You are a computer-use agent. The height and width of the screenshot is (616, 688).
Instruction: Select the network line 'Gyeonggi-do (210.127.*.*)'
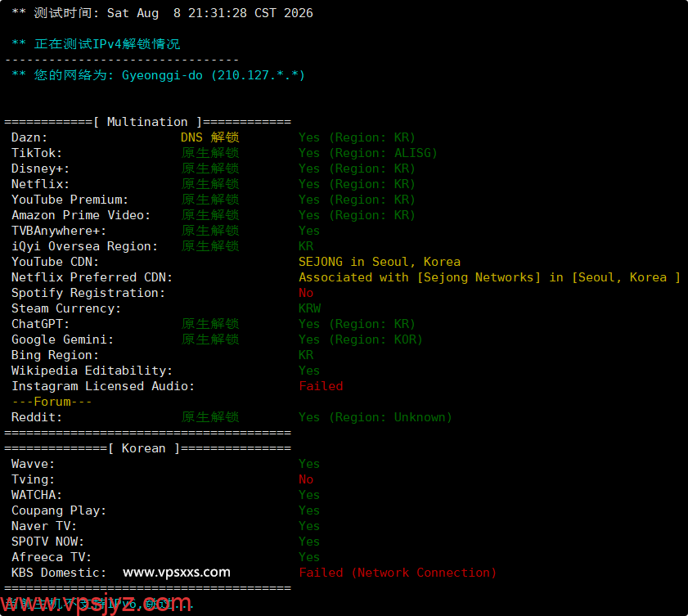click(x=213, y=75)
